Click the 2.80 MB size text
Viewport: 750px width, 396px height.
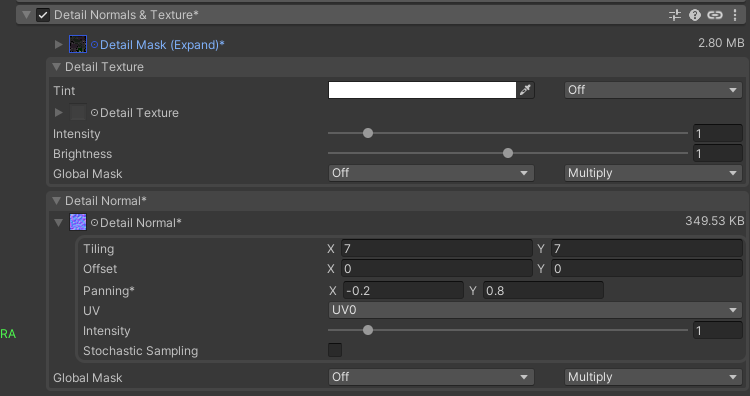[x=721, y=43]
